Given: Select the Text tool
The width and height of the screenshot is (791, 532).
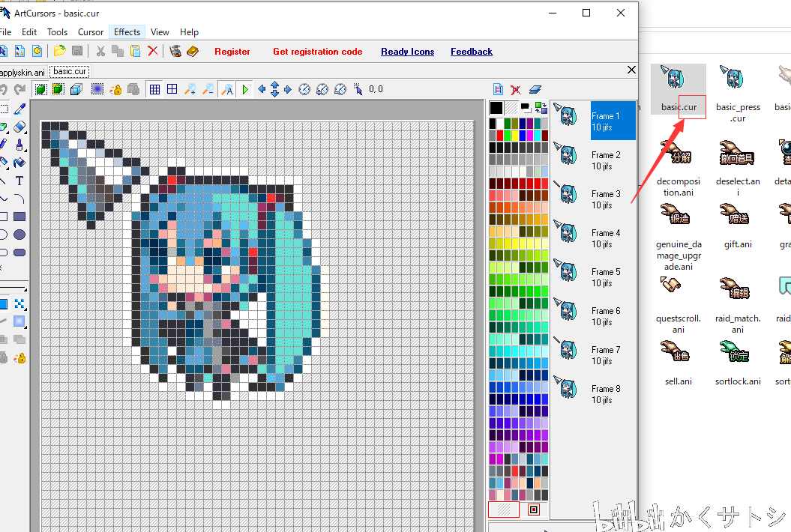Looking at the screenshot, I should click(19, 181).
